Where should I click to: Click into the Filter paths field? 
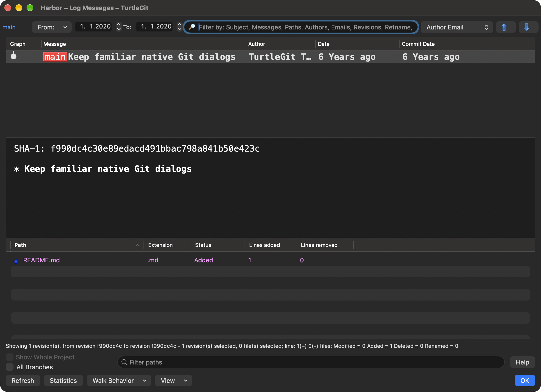pyautogui.click(x=311, y=362)
